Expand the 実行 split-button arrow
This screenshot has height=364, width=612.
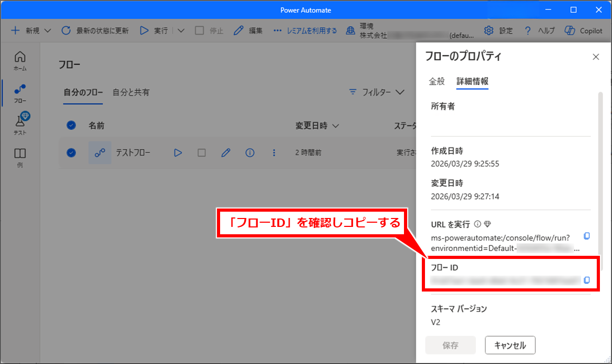[x=181, y=30]
